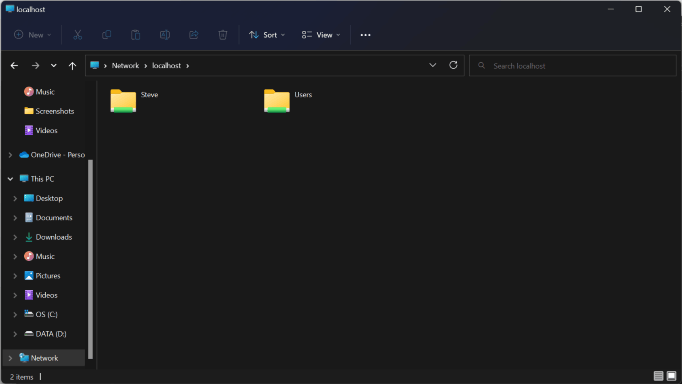Open pinned Videos below Screenshots
The height and width of the screenshot is (384, 682).
(41, 130)
